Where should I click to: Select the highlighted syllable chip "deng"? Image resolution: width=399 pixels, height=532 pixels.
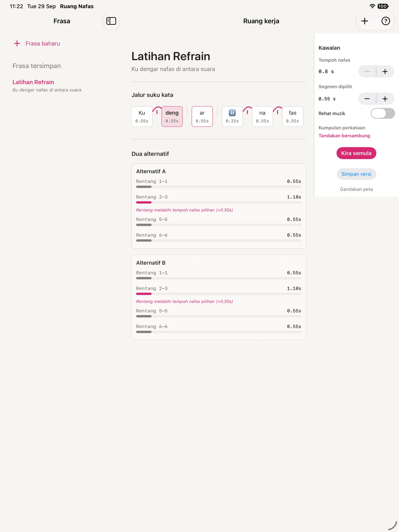tap(172, 116)
